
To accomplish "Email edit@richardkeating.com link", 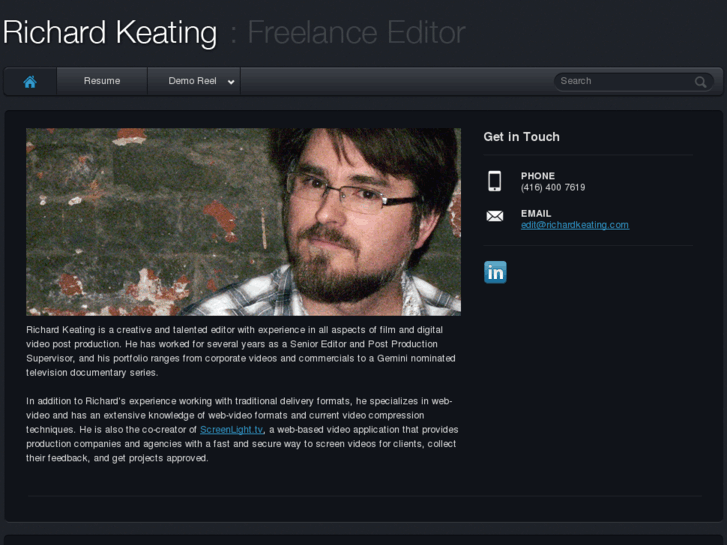I will point(575,225).
